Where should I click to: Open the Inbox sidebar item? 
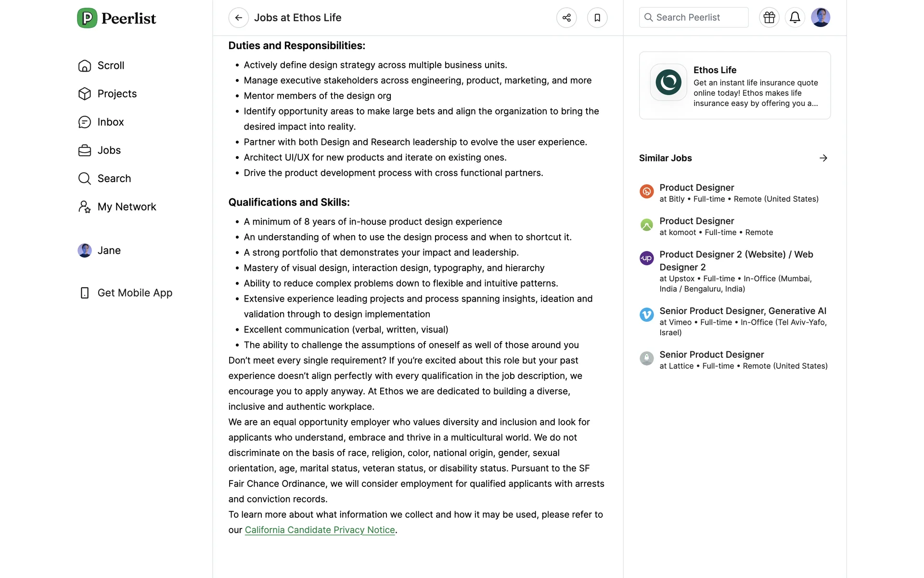110,122
